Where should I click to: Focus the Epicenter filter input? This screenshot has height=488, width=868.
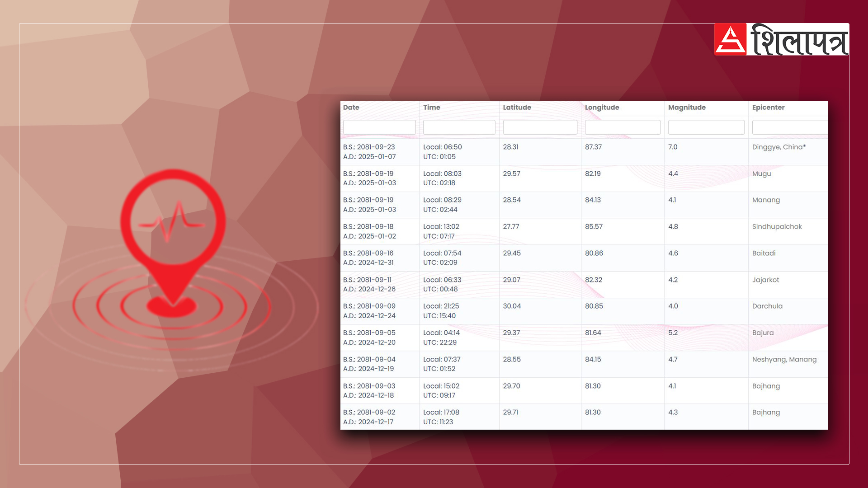tap(790, 127)
